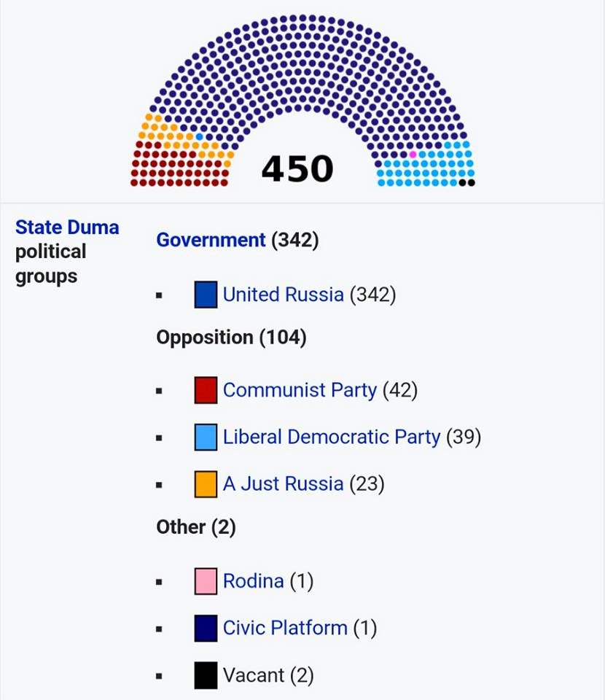The height and width of the screenshot is (700, 605).
Task: Select the Liberal Democratic light-blue swatch
Action: [206, 437]
